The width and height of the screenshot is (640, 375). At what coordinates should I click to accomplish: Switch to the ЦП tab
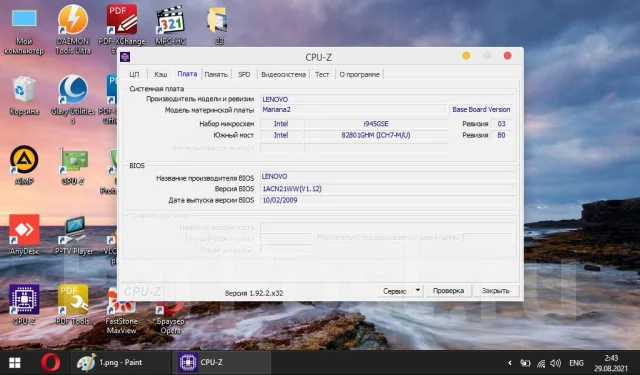(134, 74)
